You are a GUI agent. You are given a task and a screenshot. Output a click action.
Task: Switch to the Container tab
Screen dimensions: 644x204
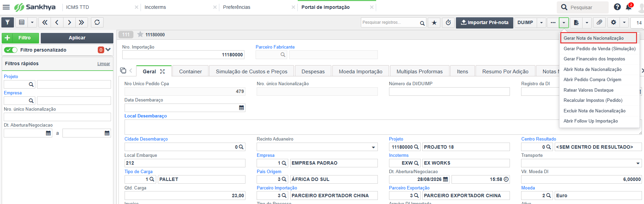(x=190, y=71)
